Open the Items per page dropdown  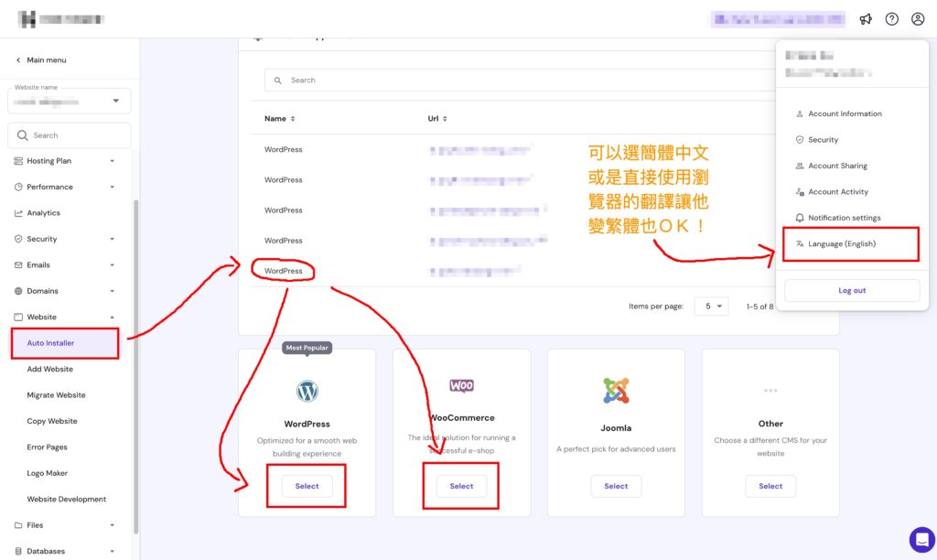pos(711,306)
